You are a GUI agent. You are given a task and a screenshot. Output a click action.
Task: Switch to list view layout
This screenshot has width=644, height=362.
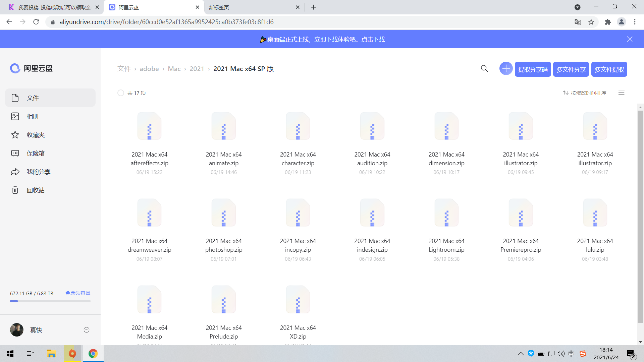pos(622,93)
